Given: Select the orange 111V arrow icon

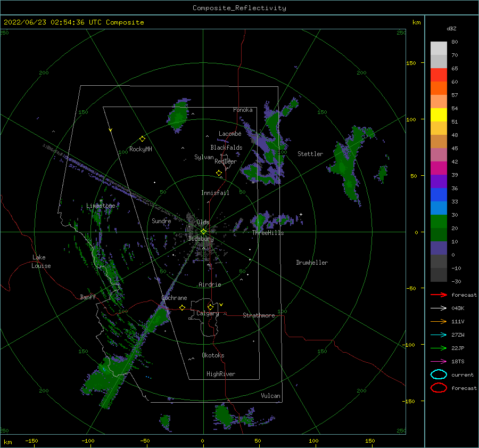Looking at the screenshot, I should (x=439, y=321).
